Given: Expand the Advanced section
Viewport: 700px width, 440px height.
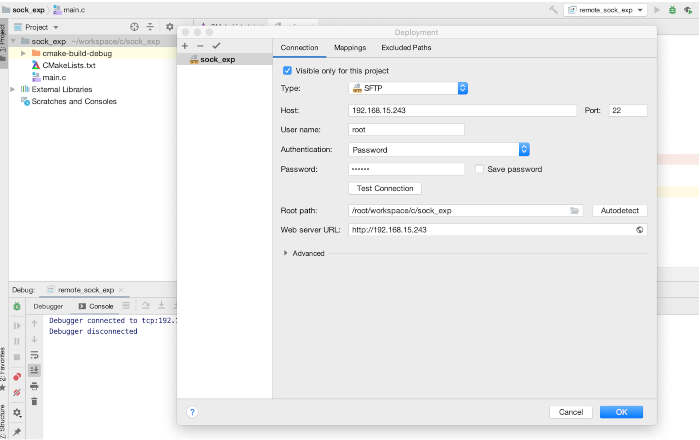Looking at the screenshot, I should click(285, 253).
